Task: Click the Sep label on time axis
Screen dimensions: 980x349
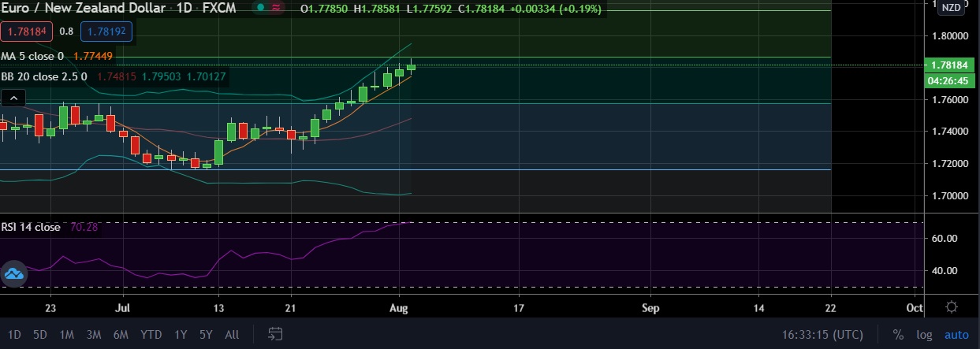Action: [650, 307]
